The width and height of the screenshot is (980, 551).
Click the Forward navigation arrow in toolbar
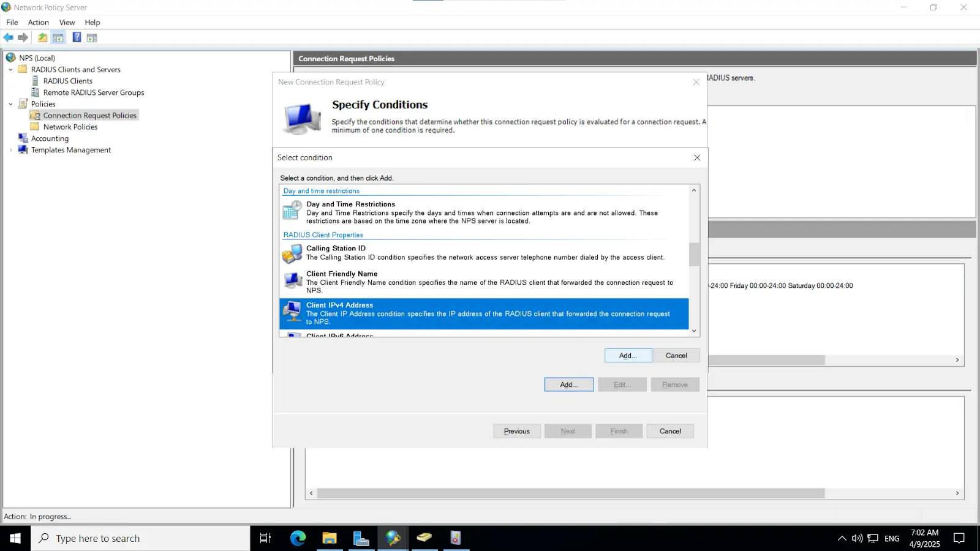[x=23, y=37]
